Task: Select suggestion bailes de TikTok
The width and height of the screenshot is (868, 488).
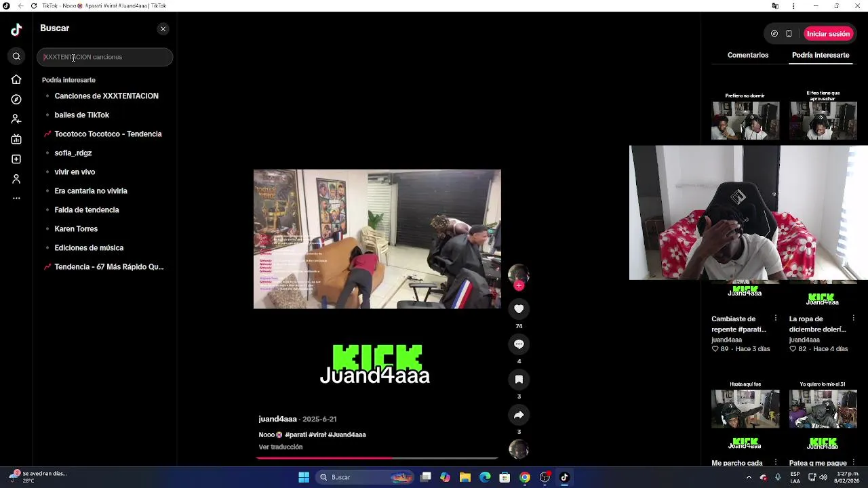Action: click(x=81, y=115)
